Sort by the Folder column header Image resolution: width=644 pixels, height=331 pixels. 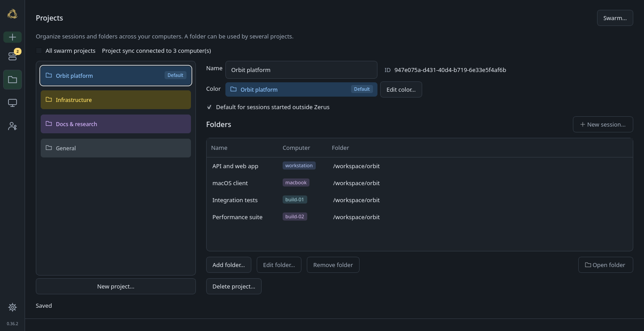click(x=340, y=148)
